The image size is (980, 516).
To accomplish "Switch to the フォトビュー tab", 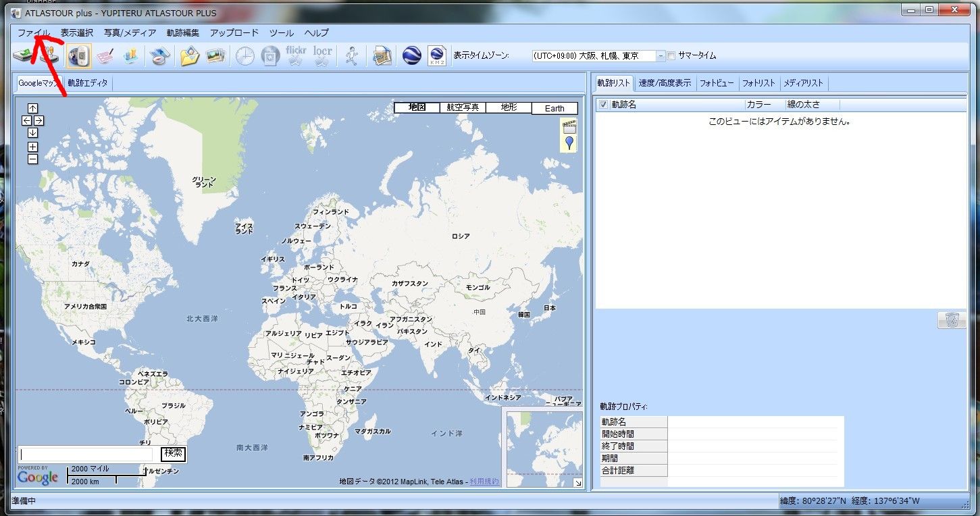I will point(717,83).
